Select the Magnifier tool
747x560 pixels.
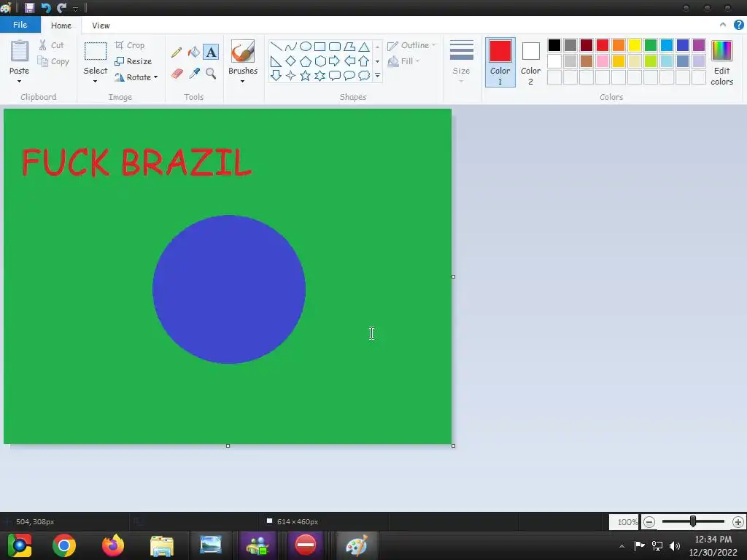[x=211, y=74]
